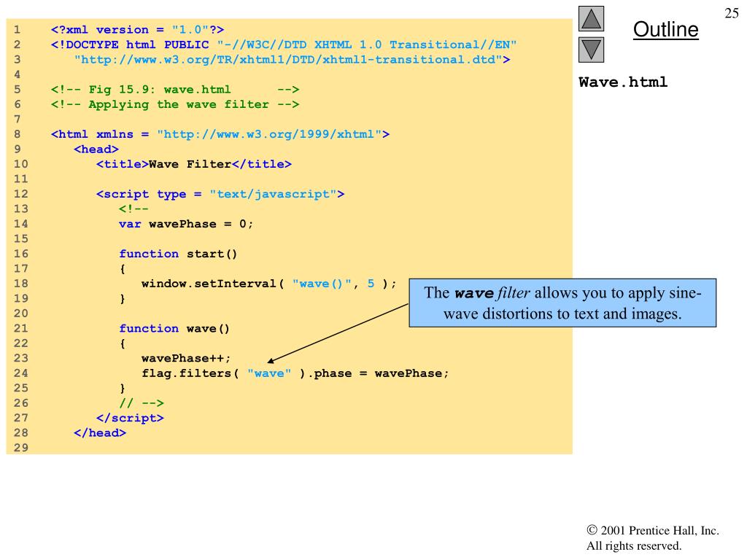Click the slide page number 25
This screenshot has height=560, width=747.
click(x=731, y=13)
